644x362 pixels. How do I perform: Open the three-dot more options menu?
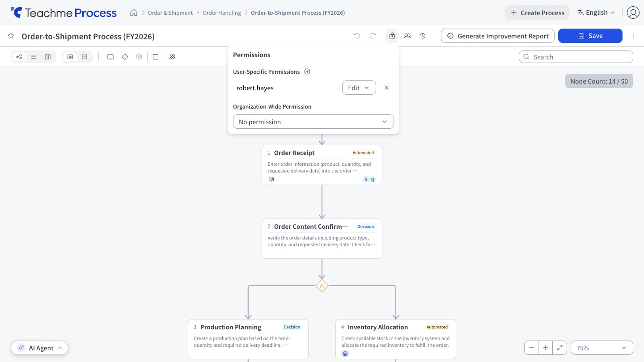click(633, 36)
